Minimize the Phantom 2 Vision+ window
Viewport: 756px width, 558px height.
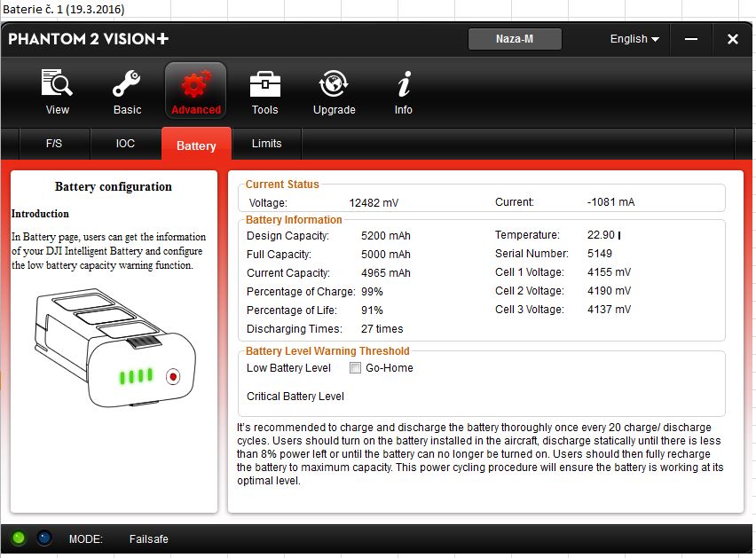pyautogui.click(x=691, y=39)
